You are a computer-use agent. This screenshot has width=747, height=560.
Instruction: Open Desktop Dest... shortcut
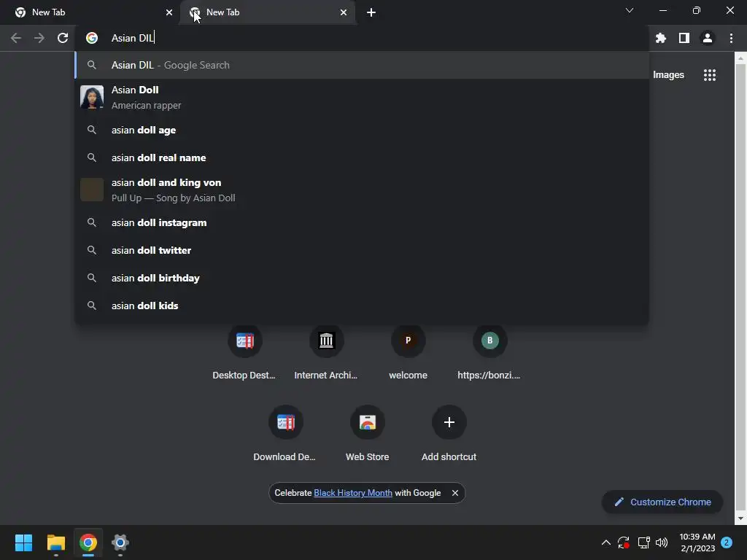[x=244, y=352]
